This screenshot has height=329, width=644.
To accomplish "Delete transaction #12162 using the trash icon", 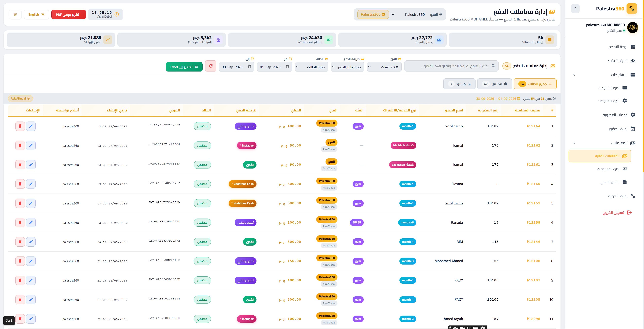I will point(20,145).
